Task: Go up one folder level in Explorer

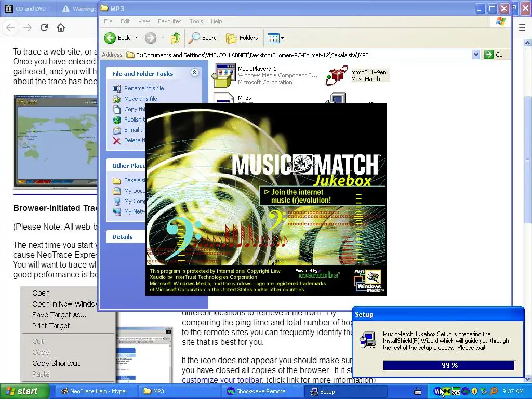Action: (176, 37)
